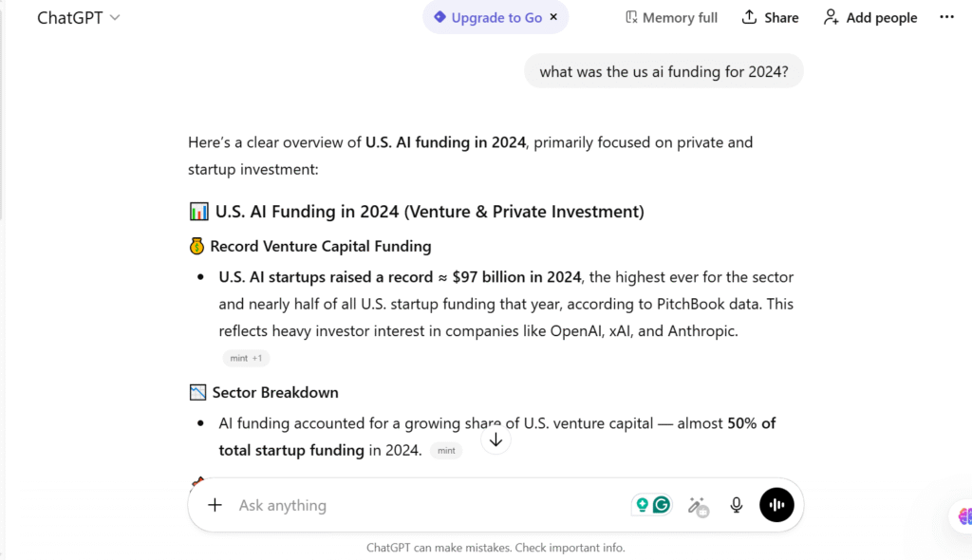Image resolution: width=972 pixels, height=560 pixels.
Task: Focus the Ask anything input field
Action: (x=428, y=505)
